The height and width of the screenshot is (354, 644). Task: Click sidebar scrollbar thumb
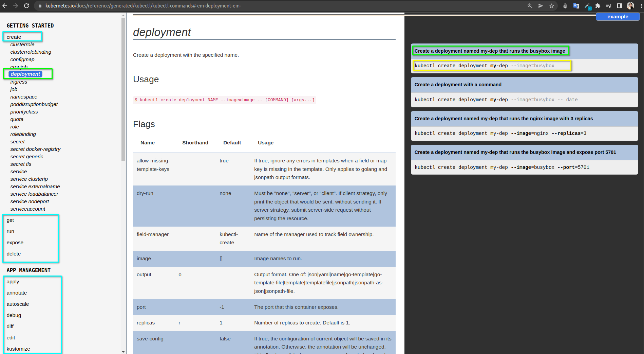click(123, 88)
